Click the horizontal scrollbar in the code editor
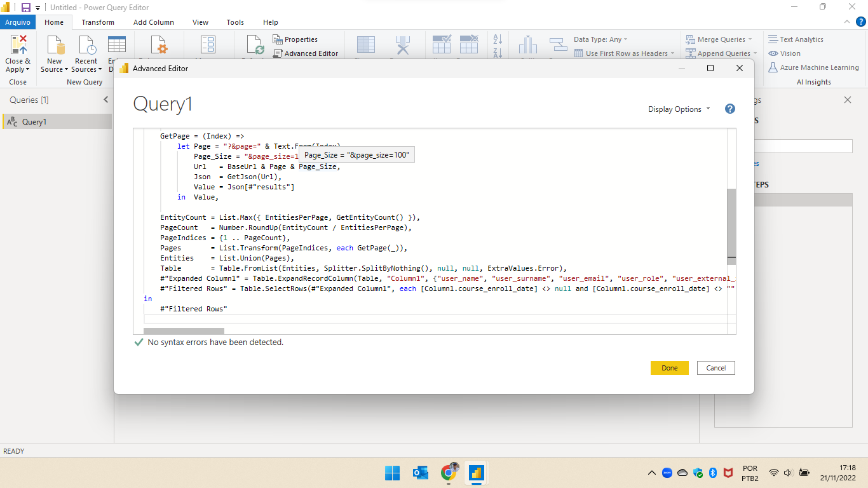Viewport: 868px width, 488px height. (x=184, y=331)
